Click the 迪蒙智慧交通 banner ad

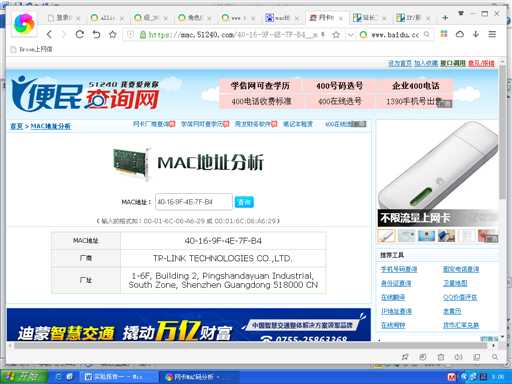coord(189,325)
